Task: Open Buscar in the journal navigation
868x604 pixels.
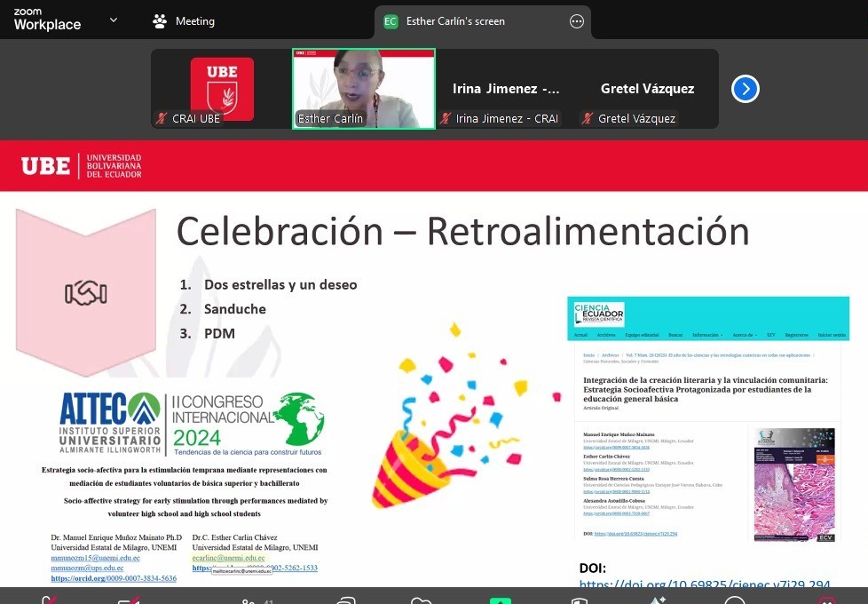Action: [x=675, y=335]
